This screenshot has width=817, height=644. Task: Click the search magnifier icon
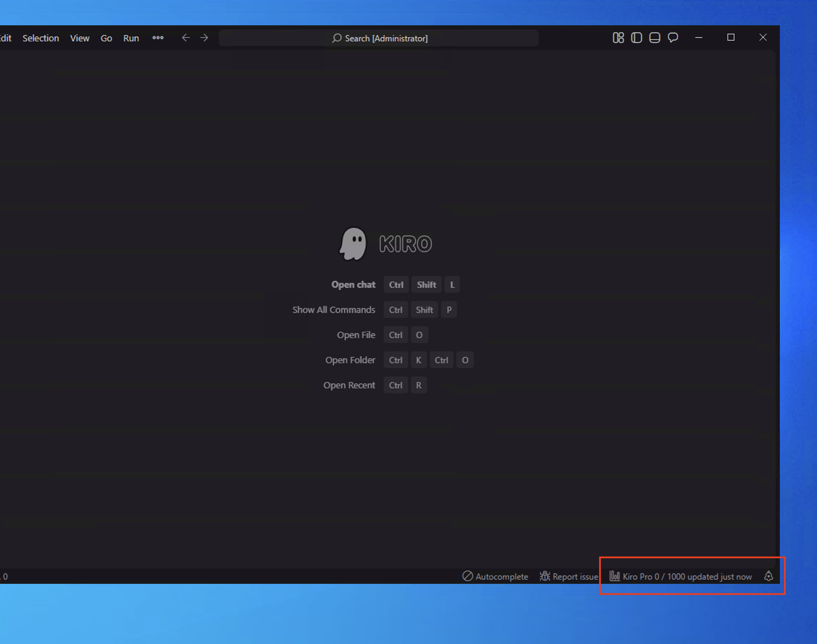click(337, 38)
